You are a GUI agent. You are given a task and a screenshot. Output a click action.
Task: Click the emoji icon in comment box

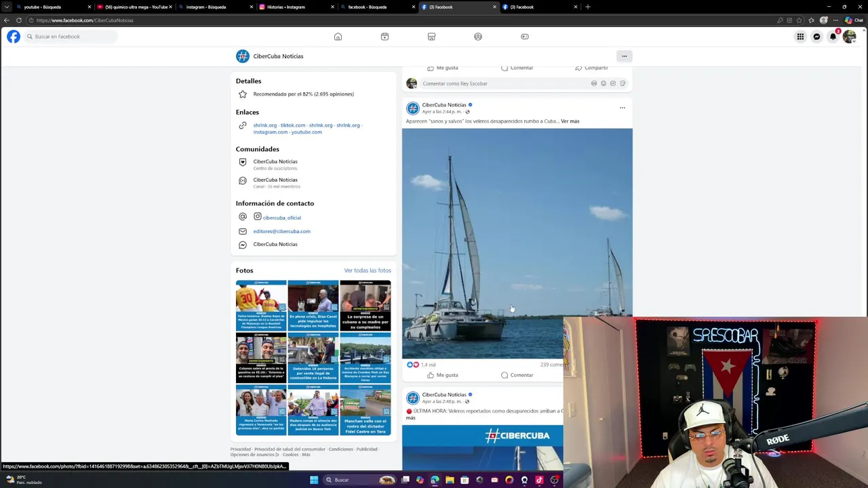click(x=604, y=83)
